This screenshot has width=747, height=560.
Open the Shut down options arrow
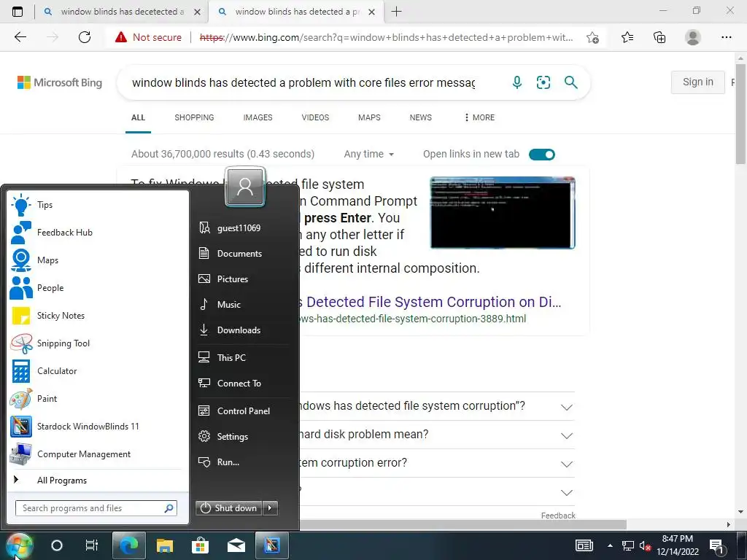(270, 508)
